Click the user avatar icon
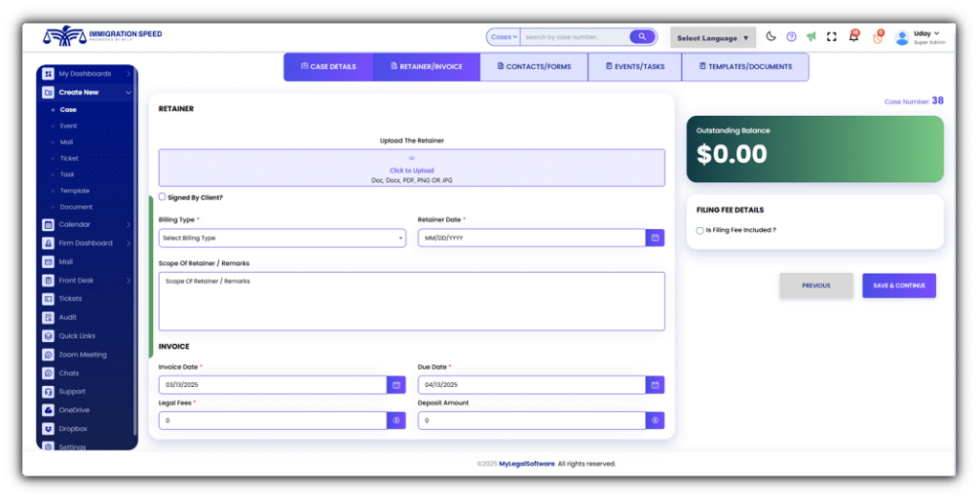The width and height of the screenshot is (980, 500). [x=902, y=37]
